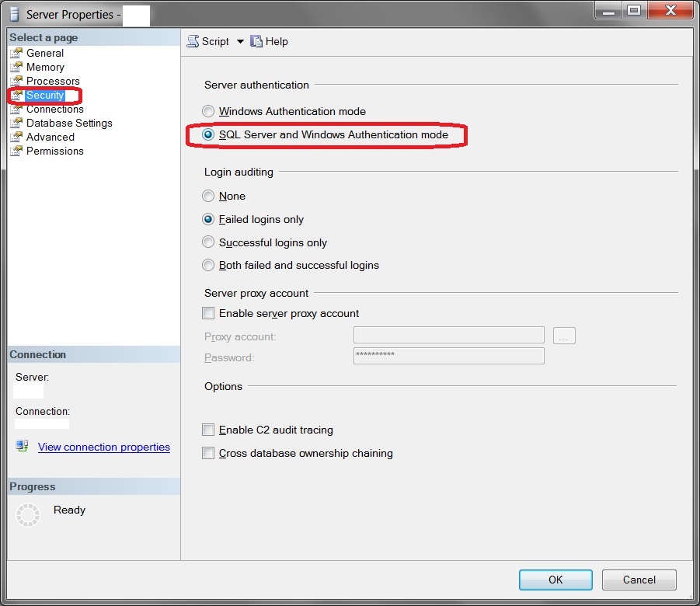Enable C2 audit tracing checkbox
This screenshot has width=700, height=606.
pos(208,430)
